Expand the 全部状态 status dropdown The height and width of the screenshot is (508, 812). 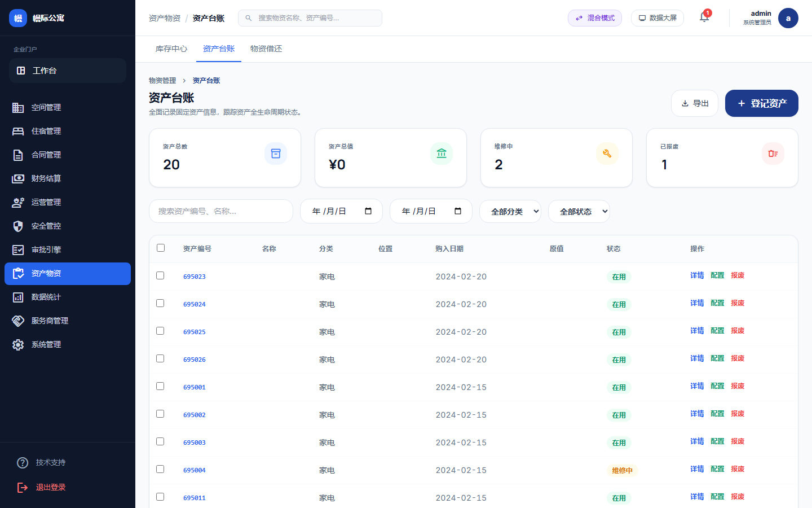click(x=579, y=211)
